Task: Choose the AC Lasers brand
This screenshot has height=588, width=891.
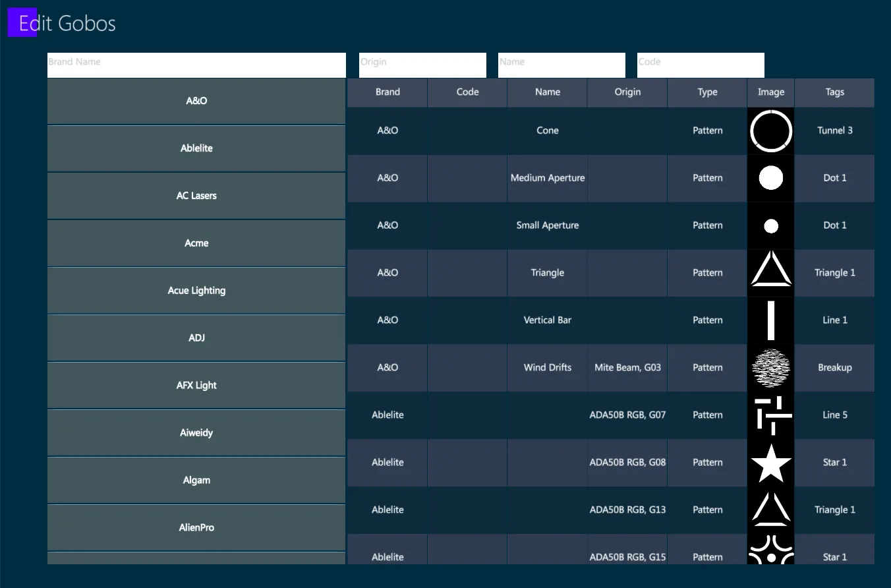Action: tap(196, 196)
